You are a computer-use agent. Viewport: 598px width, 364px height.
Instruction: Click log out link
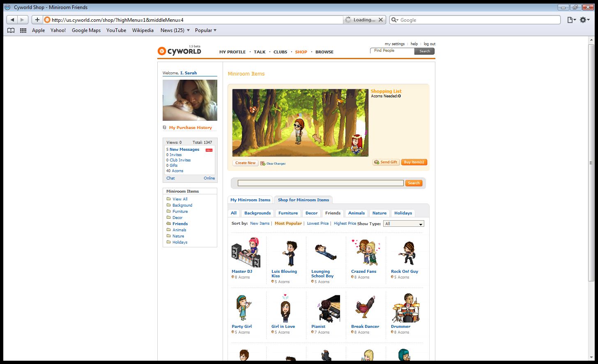pos(430,44)
